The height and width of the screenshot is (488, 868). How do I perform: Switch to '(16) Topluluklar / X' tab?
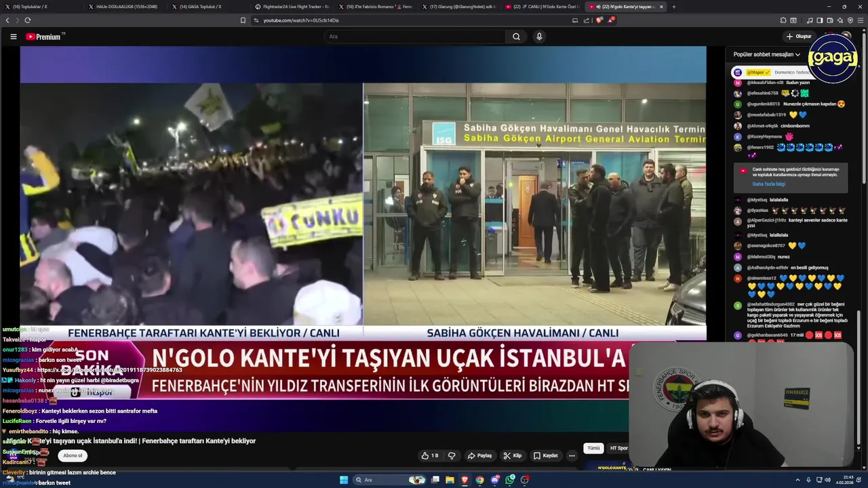pos(42,7)
